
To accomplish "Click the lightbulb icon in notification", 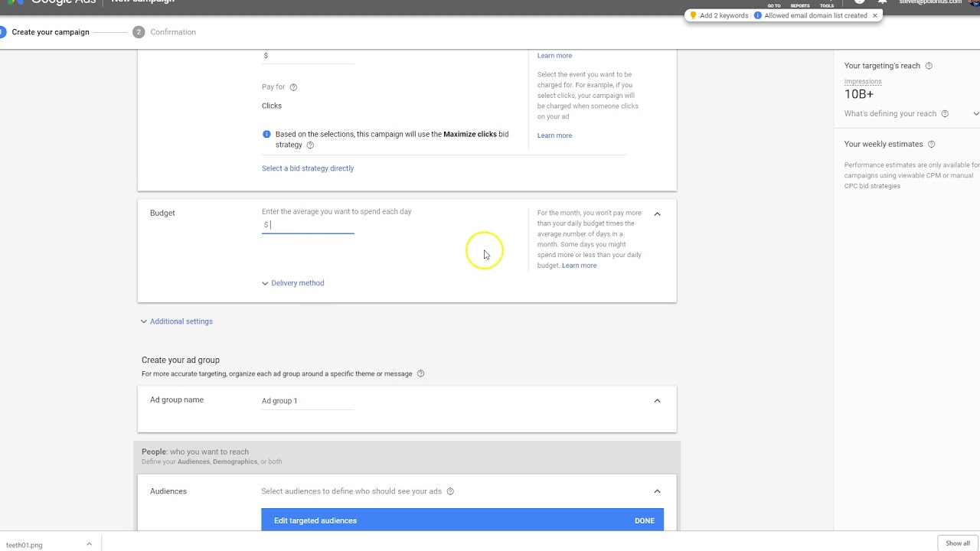I will [693, 15].
